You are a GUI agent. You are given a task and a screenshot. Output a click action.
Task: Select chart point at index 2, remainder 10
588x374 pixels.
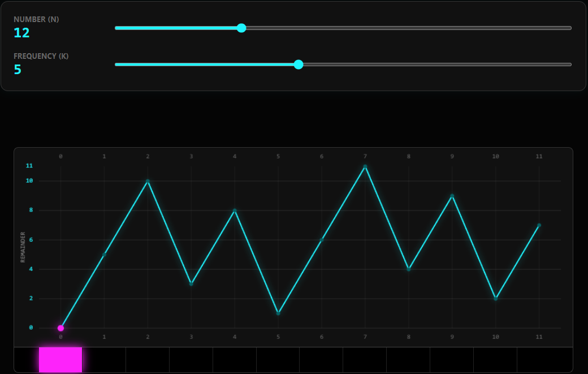[x=148, y=181]
